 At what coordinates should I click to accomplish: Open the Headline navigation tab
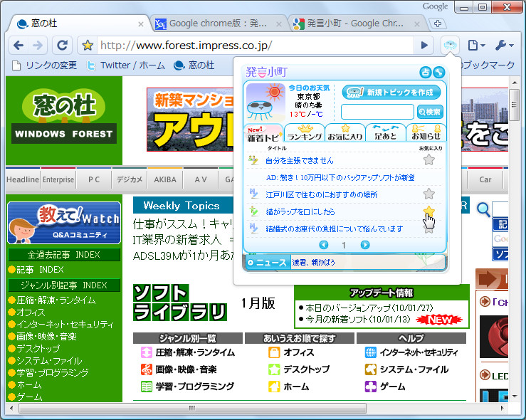click(23, 180)
